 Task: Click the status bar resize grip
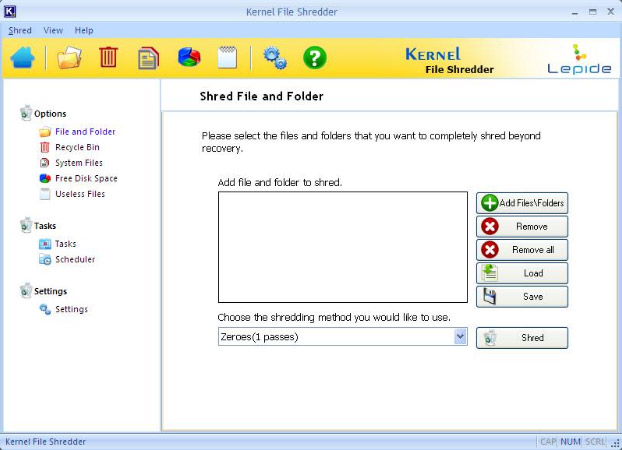(615, 444)
